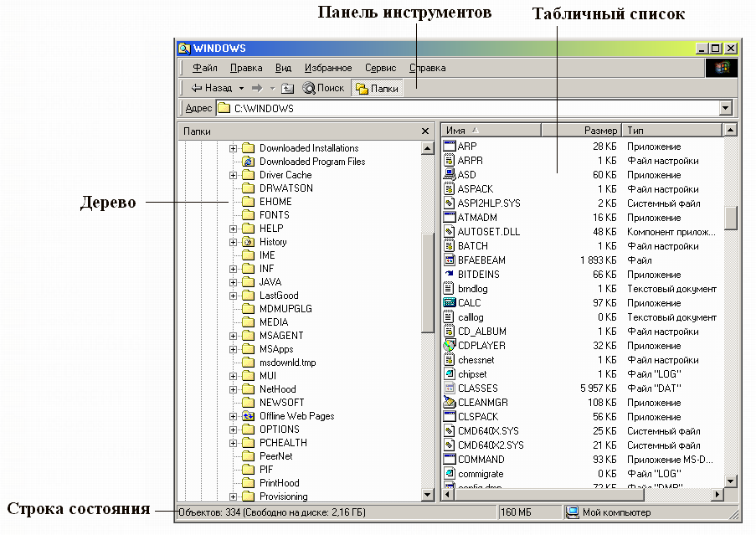This screenshot has width=756, height=535.
Task: Click the AUTOSET.DLL file icon
Action: click(450, 232)
